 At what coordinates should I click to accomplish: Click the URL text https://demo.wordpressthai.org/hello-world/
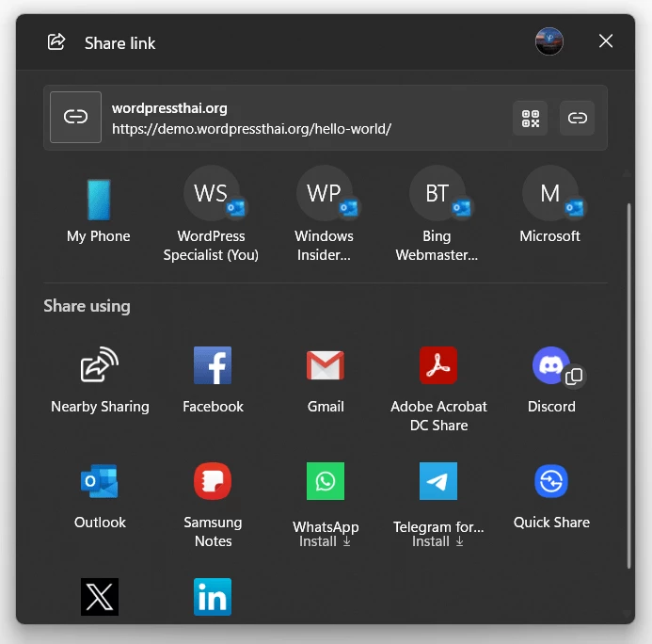pyautogui.click(x=251, y=129)
